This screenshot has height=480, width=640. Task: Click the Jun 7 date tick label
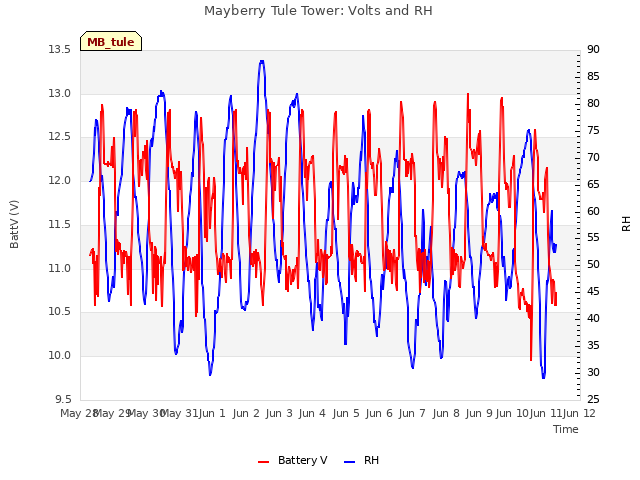[412, 413]
